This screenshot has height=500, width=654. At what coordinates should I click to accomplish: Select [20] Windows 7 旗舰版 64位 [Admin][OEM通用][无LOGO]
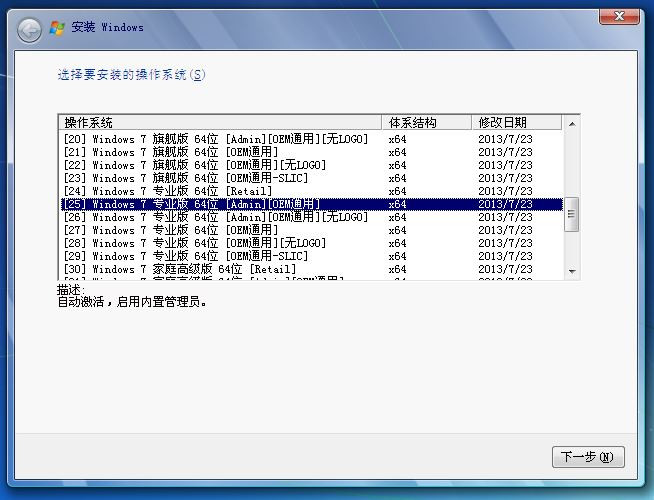312,139
